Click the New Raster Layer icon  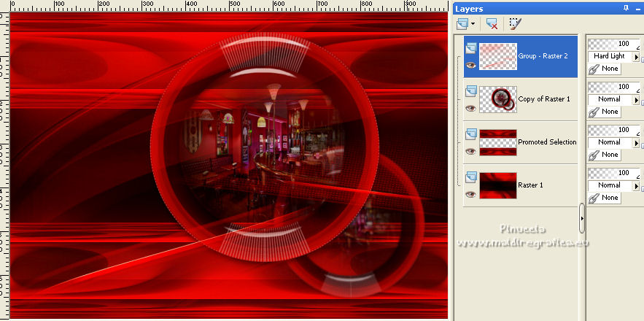462,24
